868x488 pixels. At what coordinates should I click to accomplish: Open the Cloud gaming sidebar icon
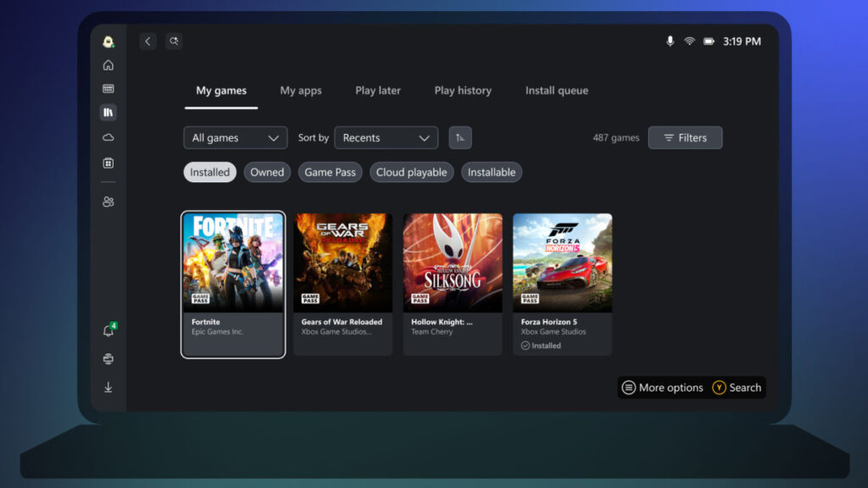108,136
